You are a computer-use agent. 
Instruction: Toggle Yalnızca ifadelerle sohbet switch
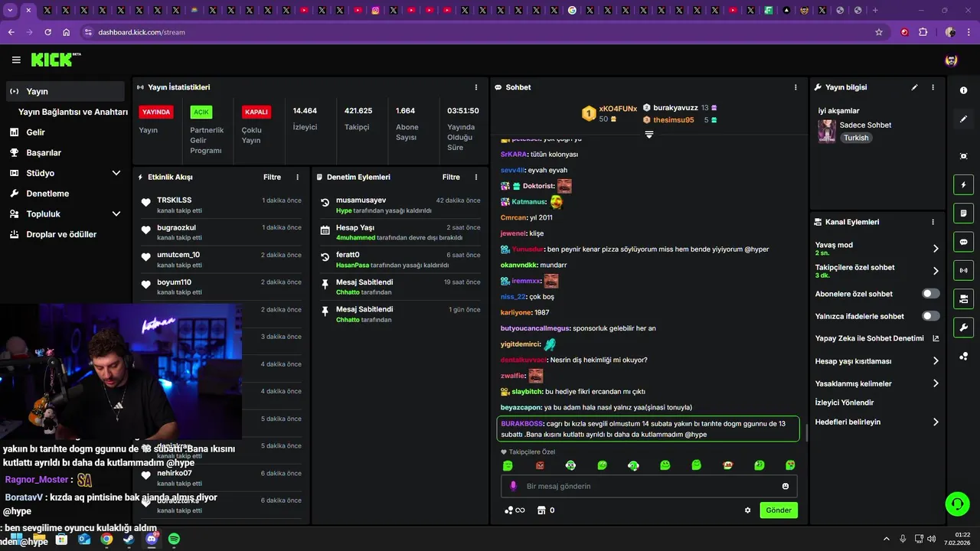click(x=931, y=316)
